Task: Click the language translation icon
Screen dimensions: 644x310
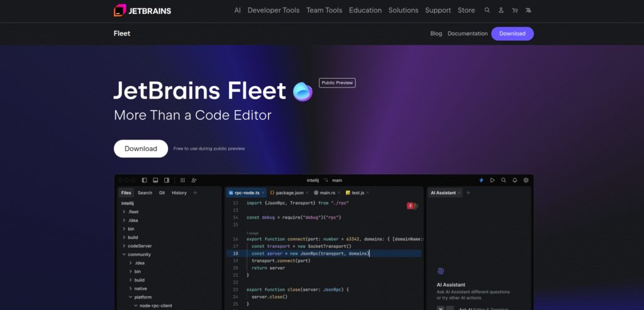Action: click(x=529, y=11)
